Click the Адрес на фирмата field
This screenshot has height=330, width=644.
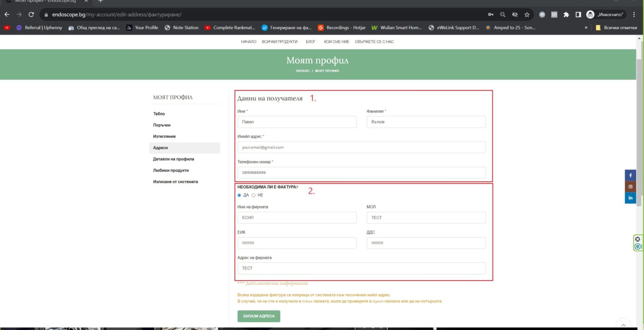[361, 268]
